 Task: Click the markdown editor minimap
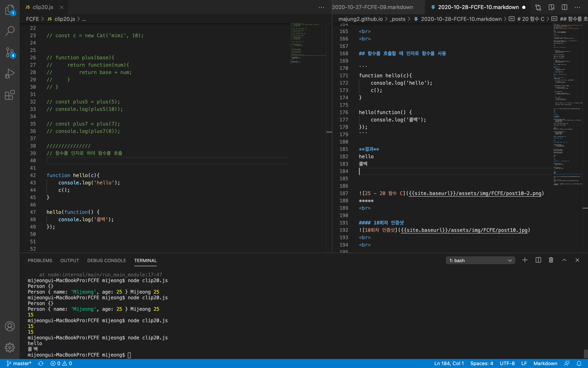pos(568,104)
